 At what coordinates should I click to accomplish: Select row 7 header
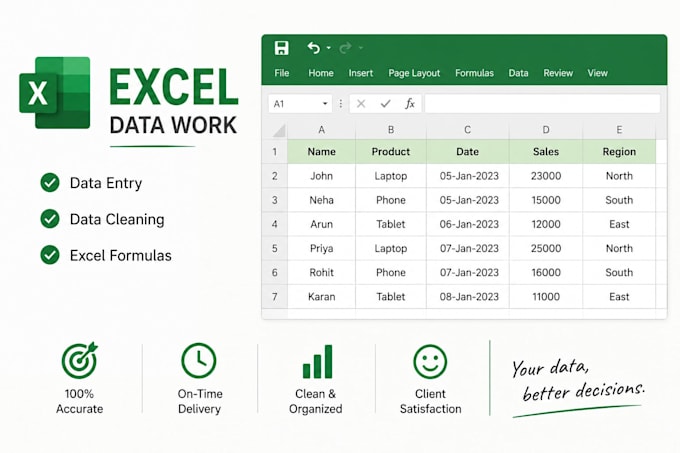275,297
